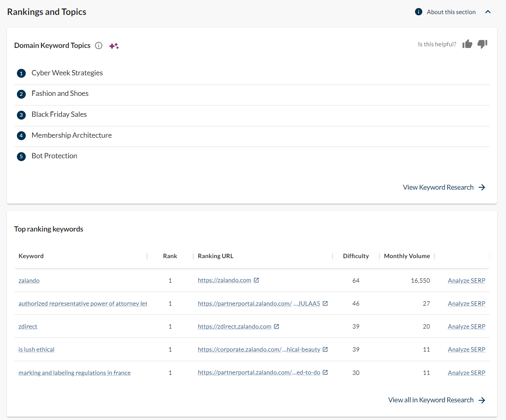
Task: Sort by the Monthly Volume column header
Action: tap(407, 256)
